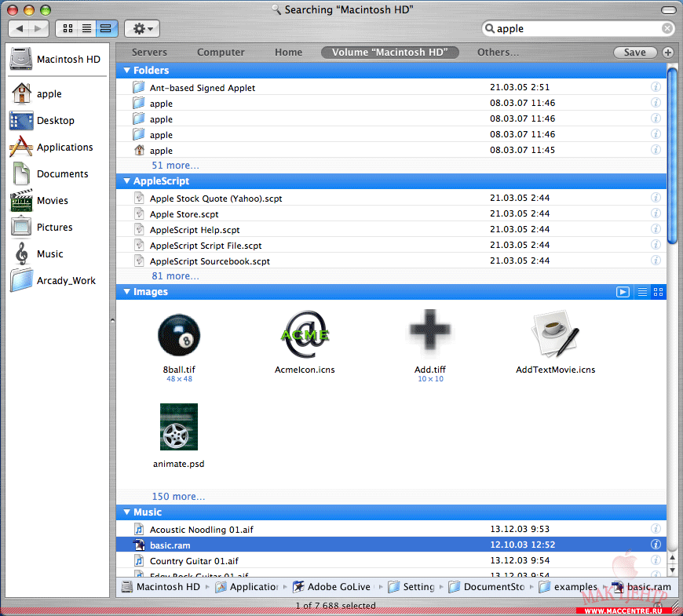The height and width of the screenshot is (616, 683).
Task: Click Macintosh HD in path bar
Action: pos(161,587)
